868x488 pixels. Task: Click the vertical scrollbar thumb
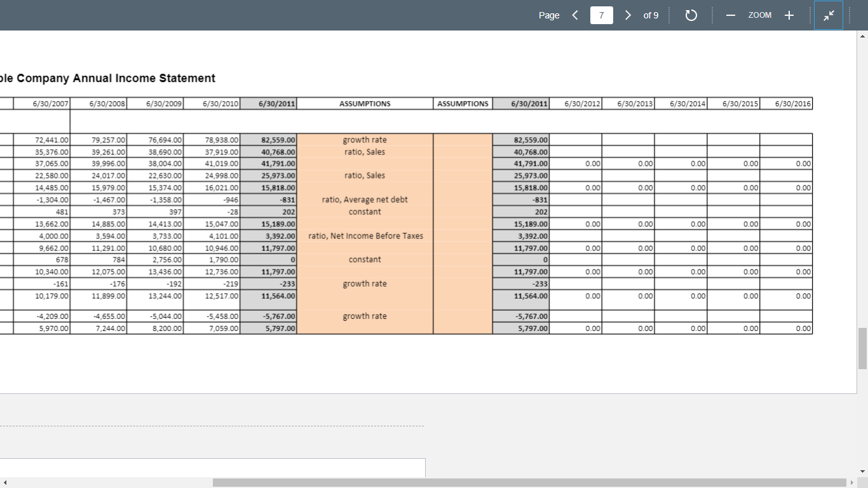pos(862,348)
